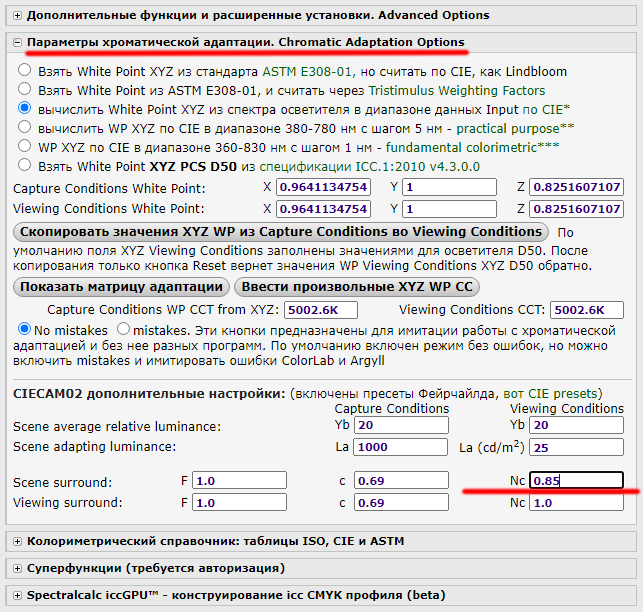Screen dimensions: 643x612
Task: Choose the No mistakes radio button
Action: coord(25,329)
